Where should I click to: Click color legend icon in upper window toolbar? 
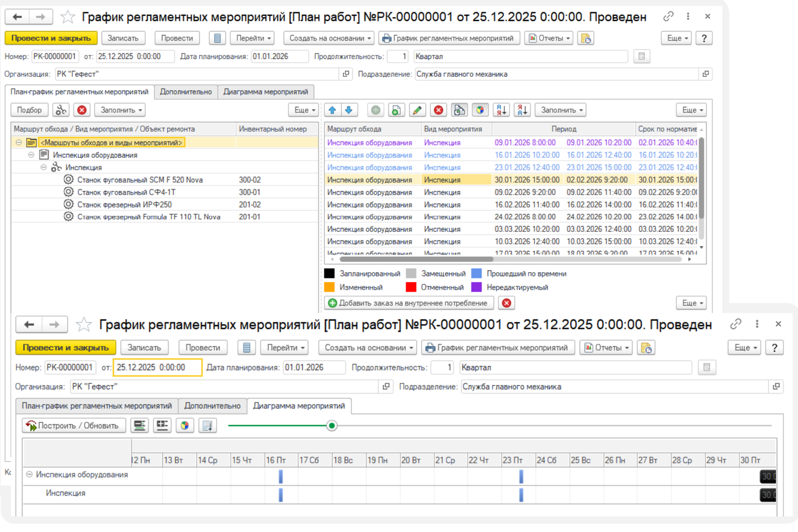pos(481,110)
